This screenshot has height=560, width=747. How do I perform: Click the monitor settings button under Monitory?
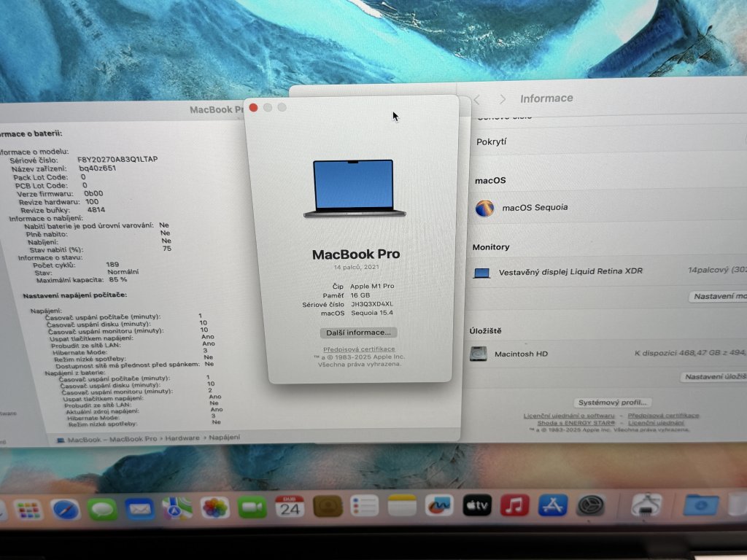click(719, 296)
